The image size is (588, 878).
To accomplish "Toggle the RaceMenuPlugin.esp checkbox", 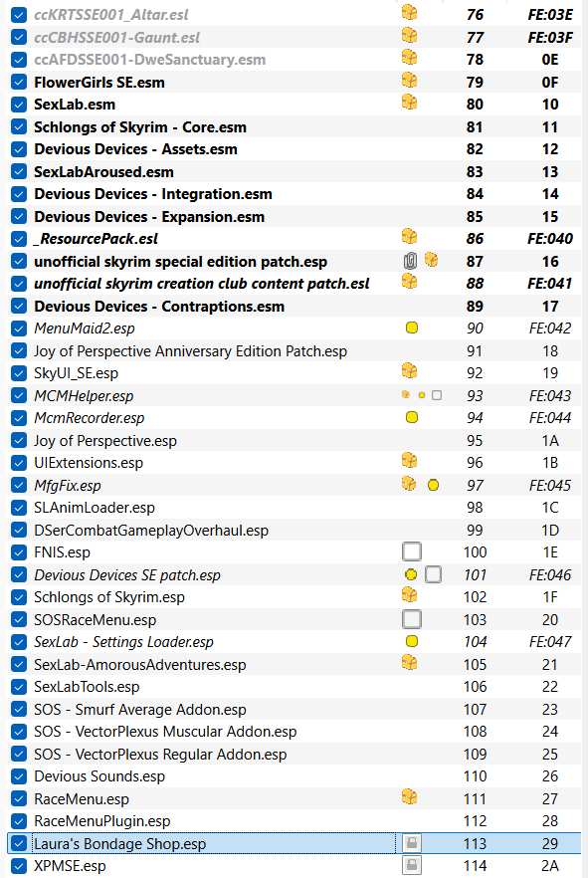I will (x=19, y=821).
